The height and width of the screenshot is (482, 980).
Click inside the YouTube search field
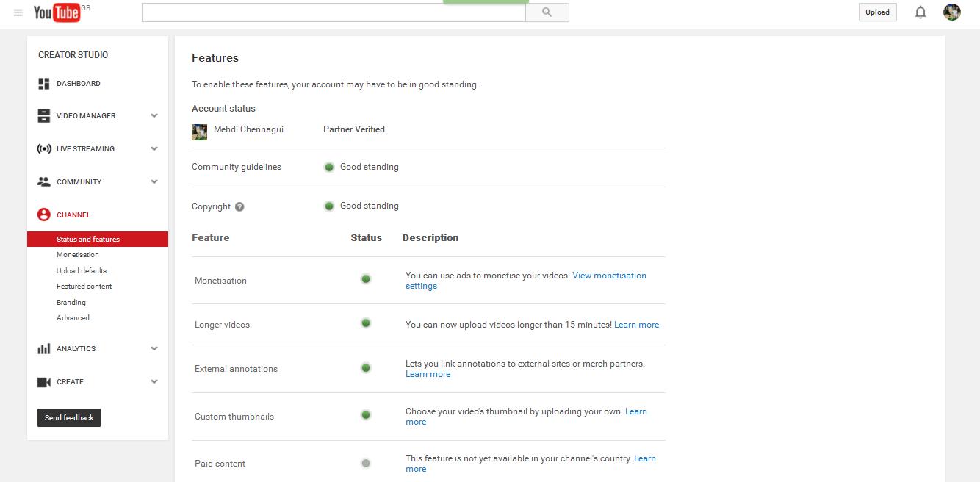[334, 12]
